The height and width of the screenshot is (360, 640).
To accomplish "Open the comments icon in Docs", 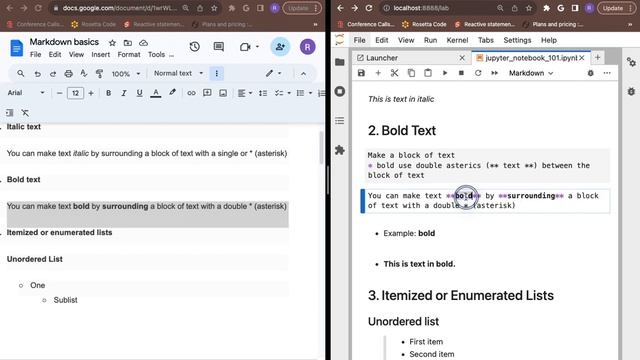I will (x=219, y=47).
